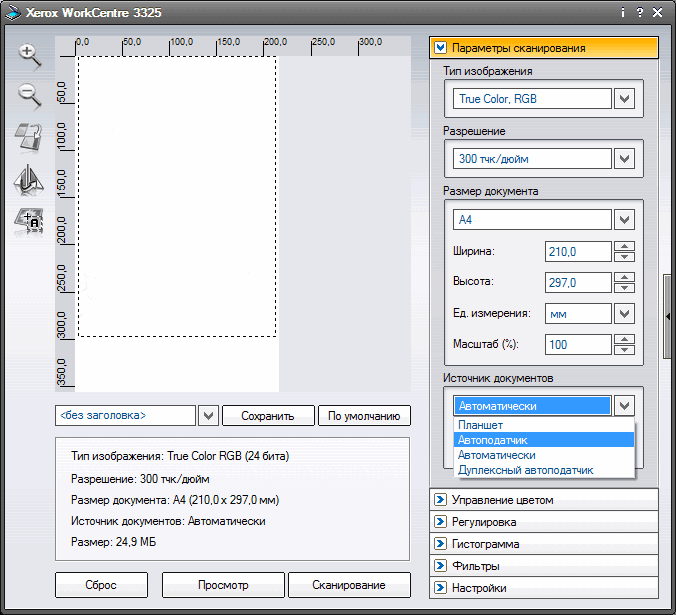
Task: Open the <без заголовка> preset dropdown arrow
Action: pyautogui.click(x=208, y=415)
